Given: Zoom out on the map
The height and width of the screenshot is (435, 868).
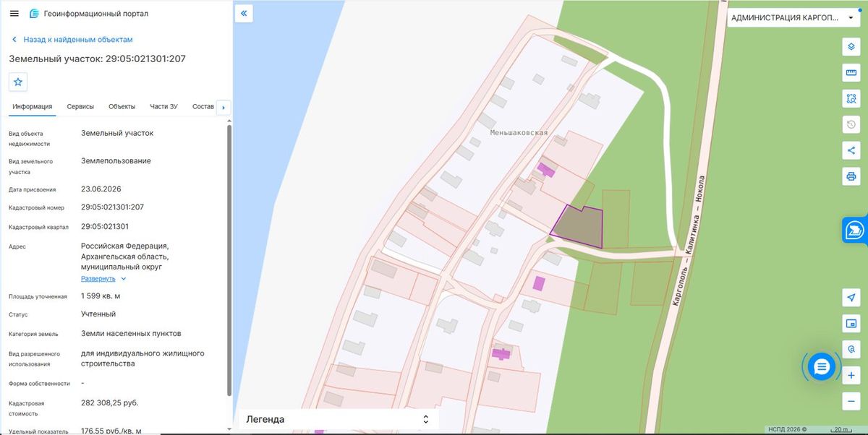Looking at the screenshot, I should coord(851,401).
